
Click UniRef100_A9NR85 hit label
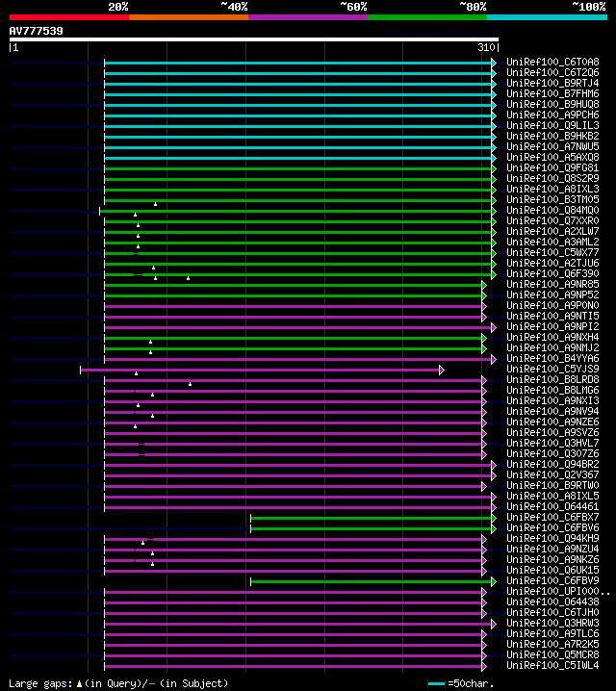click(x=552, y=284)
